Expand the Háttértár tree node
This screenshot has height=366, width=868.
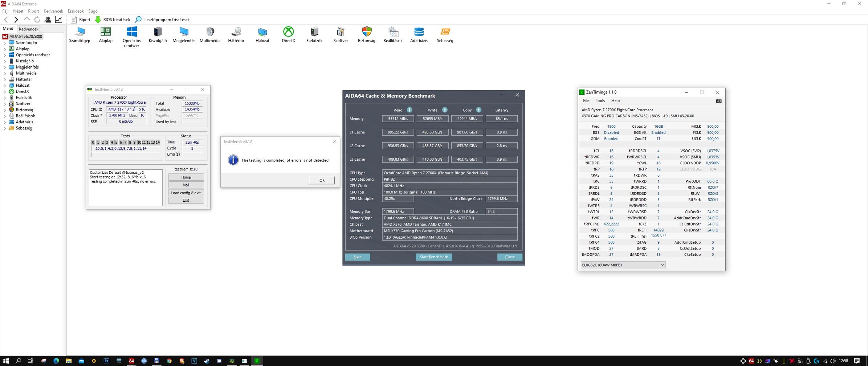[5, 79]
